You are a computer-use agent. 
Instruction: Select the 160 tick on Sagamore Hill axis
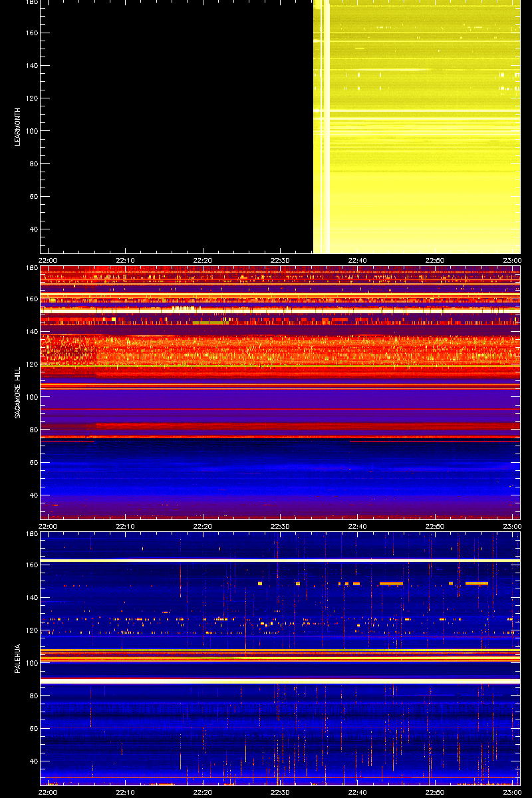click(31, 299)
